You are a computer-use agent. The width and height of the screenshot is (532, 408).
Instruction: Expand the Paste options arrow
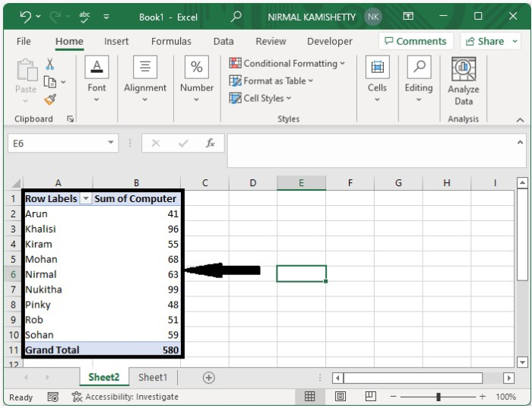click(x=25, y=101)
